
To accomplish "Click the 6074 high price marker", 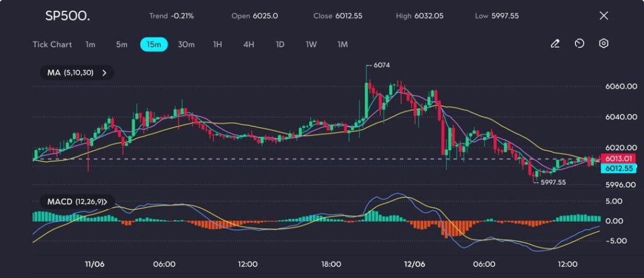I will click(381, 65).
